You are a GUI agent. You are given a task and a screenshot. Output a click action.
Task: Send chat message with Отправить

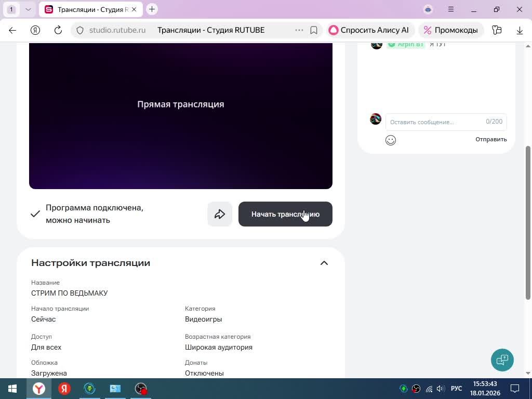point(491,139)
